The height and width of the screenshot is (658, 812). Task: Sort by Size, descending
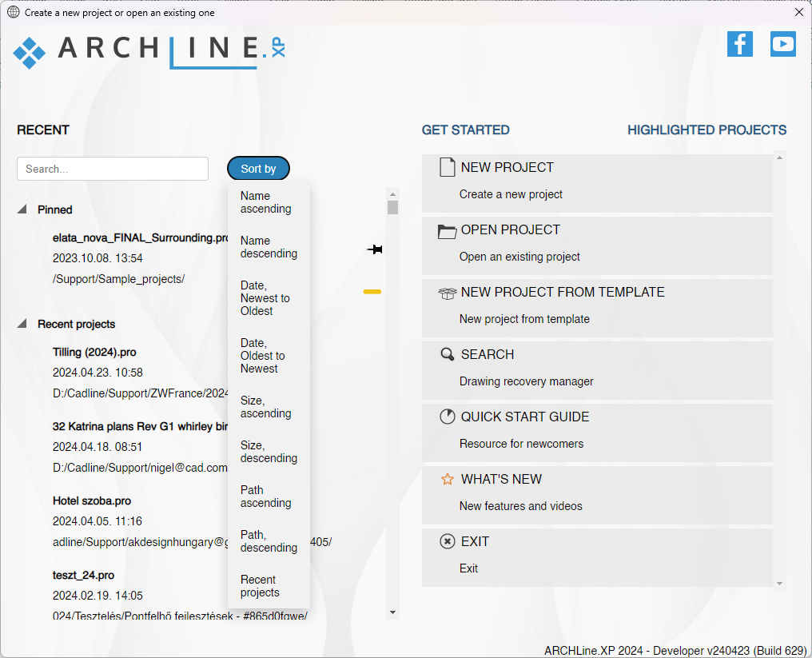tap(269, 452)
